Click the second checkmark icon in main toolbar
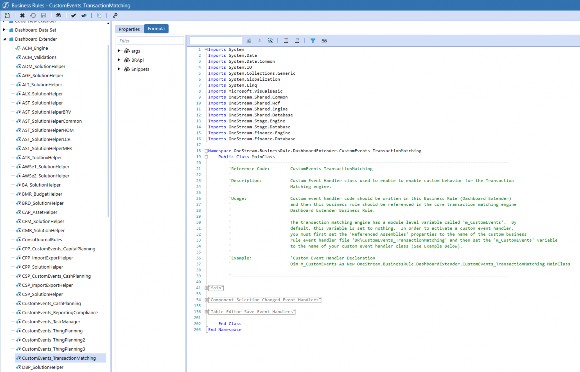Image resolution: width=580 pixels, height=372 pixels. coord(84,16)
